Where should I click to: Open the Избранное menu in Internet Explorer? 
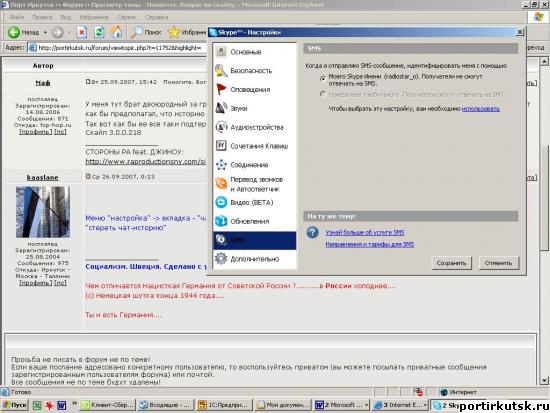94,17
